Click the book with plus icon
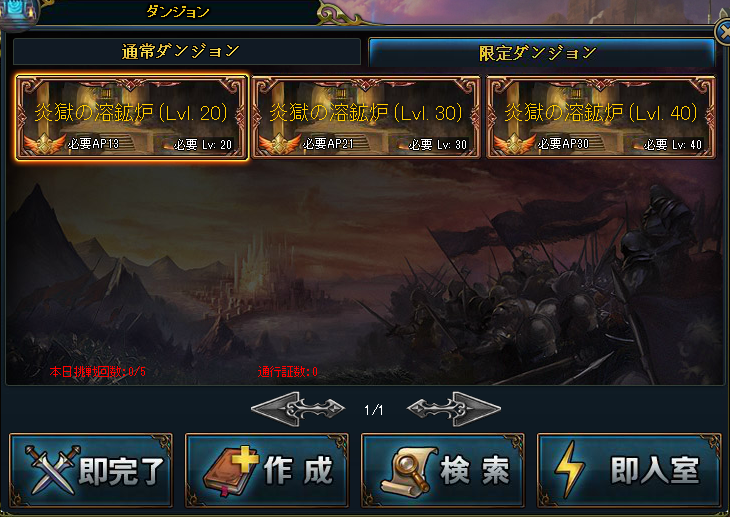The image size is (730, 517). (230, 470)
